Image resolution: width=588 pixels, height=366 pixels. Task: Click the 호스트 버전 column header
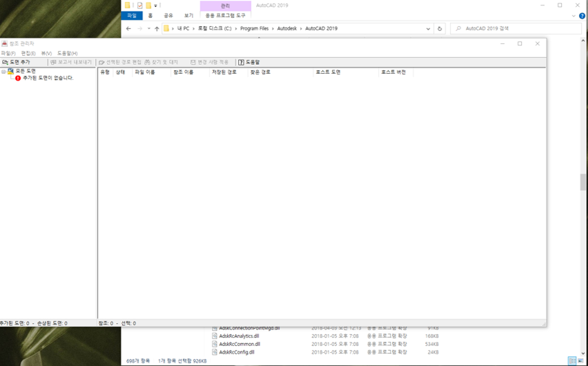(x=396, y=72)
